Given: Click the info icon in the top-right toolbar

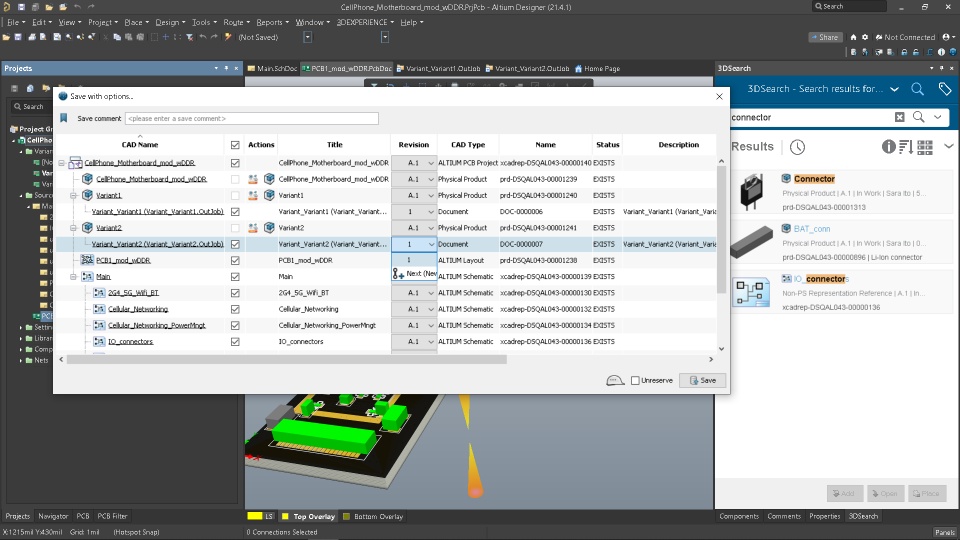Looking at the screenshot, I should [942, 53].
